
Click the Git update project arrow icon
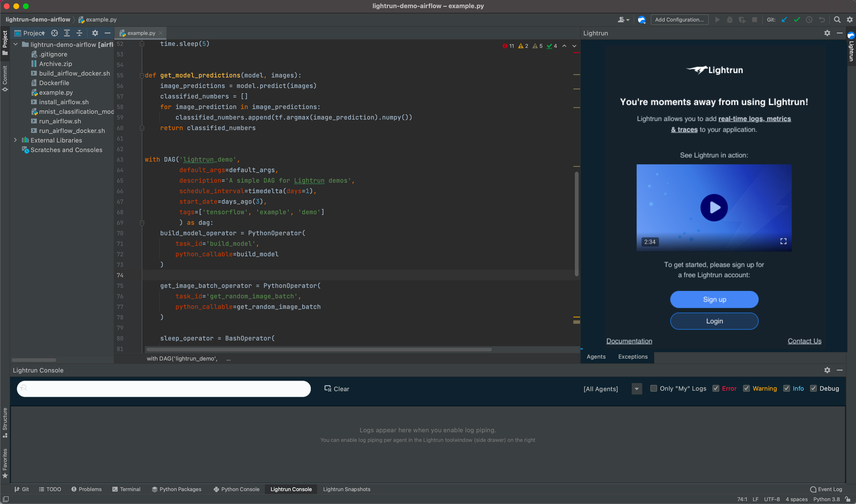[x=784, y=20]
